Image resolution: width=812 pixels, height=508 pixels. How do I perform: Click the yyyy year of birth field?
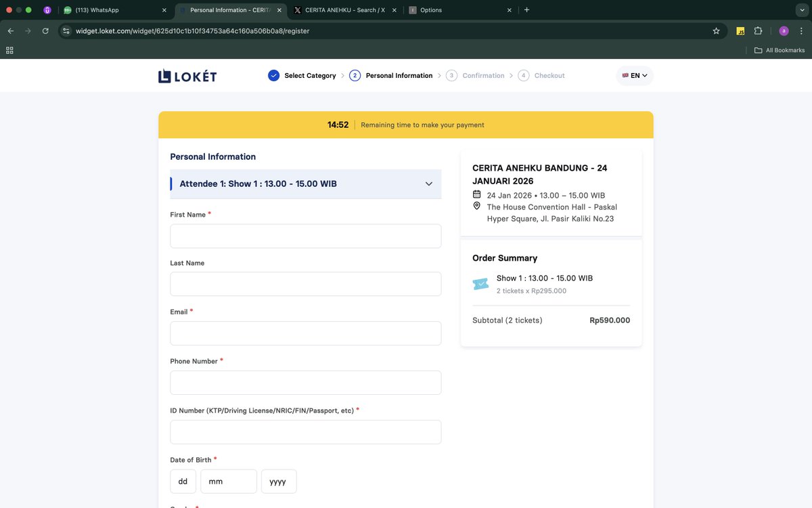click(x=279, y=482)
